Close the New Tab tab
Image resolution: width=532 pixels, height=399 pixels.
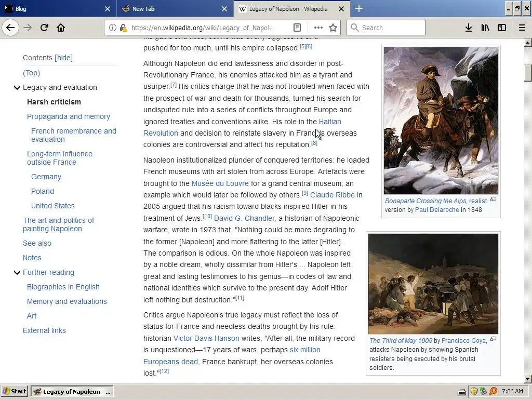click(224, 9)
